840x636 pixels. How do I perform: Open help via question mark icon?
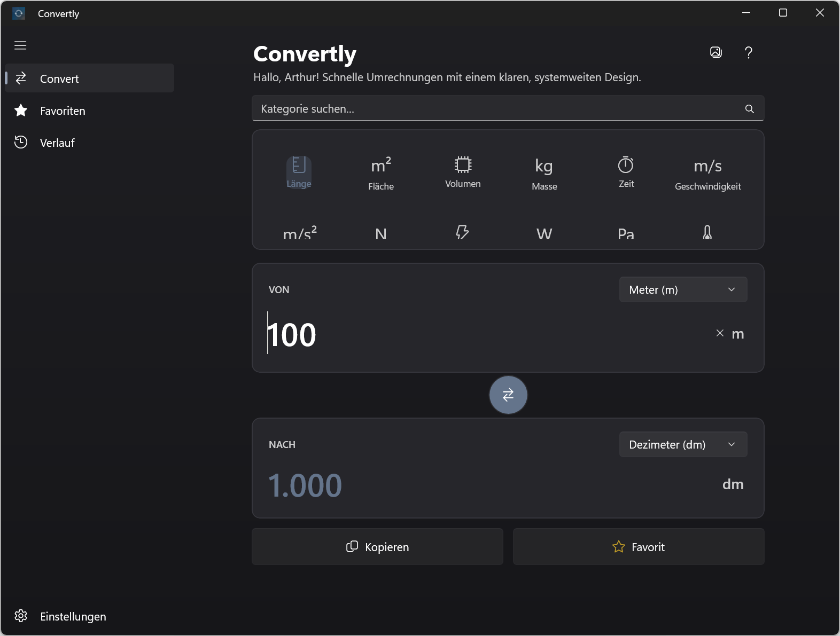(x=749, y=52)
